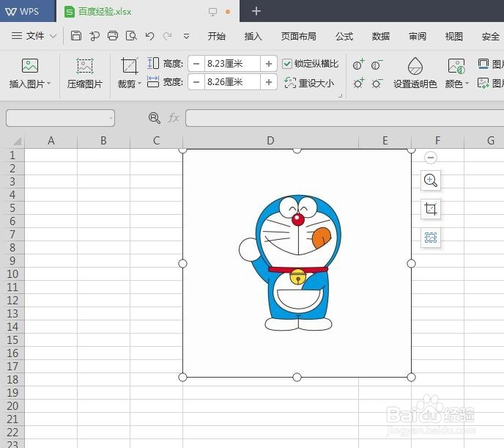504x448 pixels.
Task: Click increase brightness icon
Action: (x=358, y=83)
